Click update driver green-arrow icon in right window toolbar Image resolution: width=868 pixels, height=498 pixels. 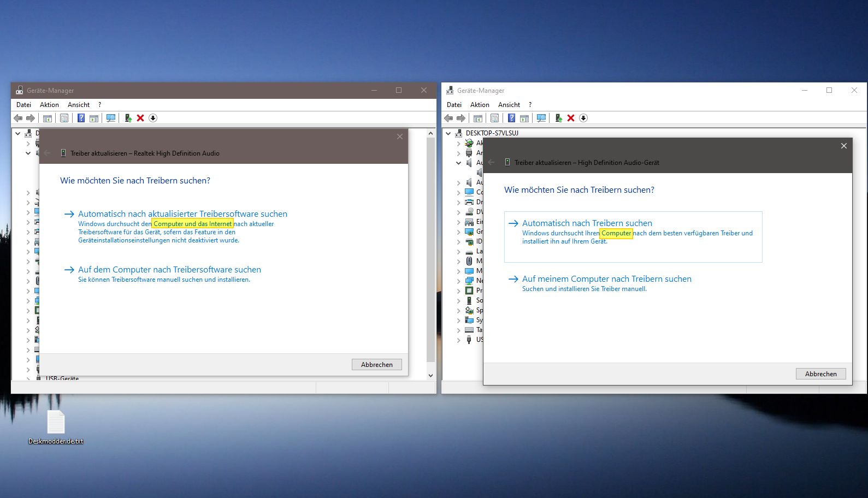click(x=558, y=118)
